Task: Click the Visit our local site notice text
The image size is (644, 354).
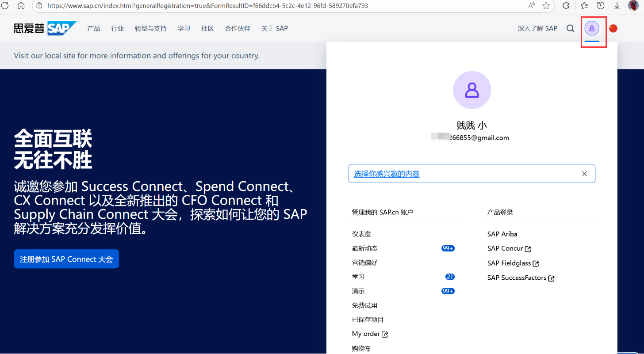Action: (x=137, y=56)
